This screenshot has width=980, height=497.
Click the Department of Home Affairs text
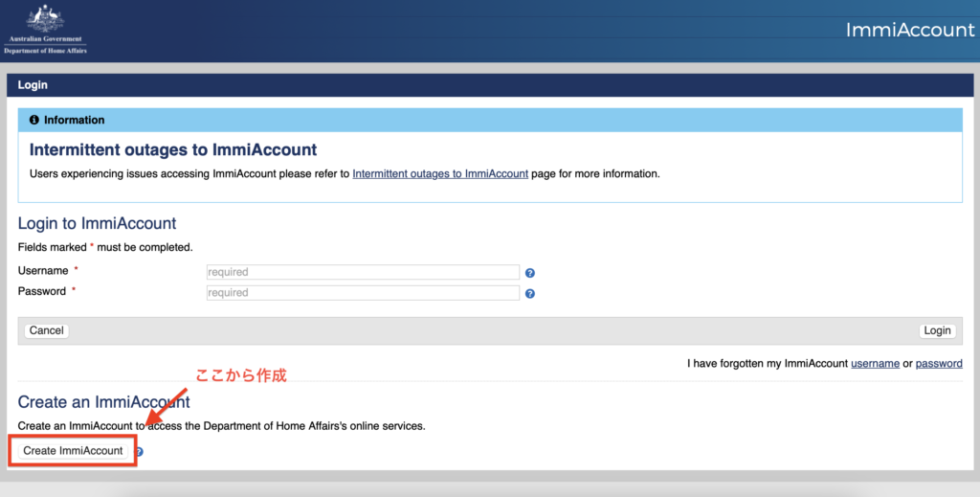pos(45,51)
